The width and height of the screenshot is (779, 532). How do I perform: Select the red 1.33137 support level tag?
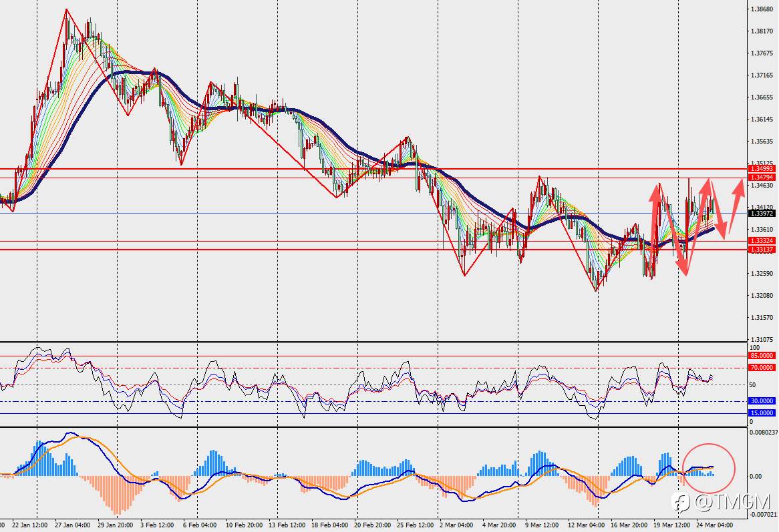point(762,250)
